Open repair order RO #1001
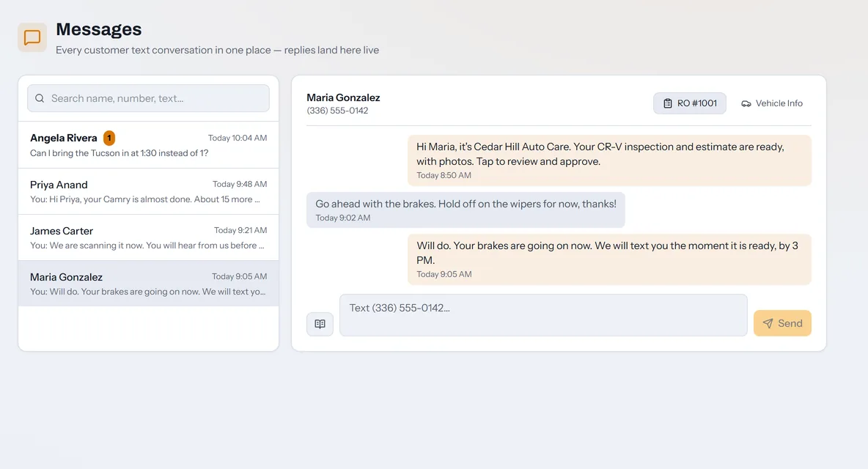The image size is (868, 469). click(690, 103)
